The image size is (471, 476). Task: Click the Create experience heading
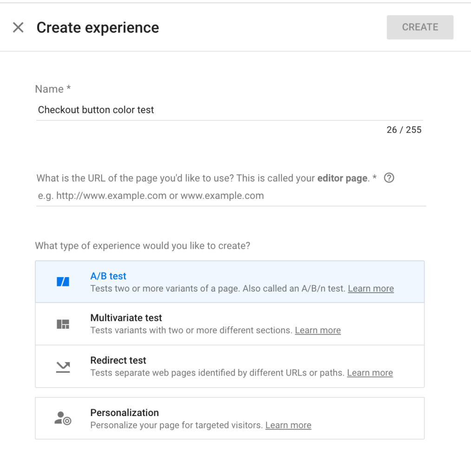point(98,27)
